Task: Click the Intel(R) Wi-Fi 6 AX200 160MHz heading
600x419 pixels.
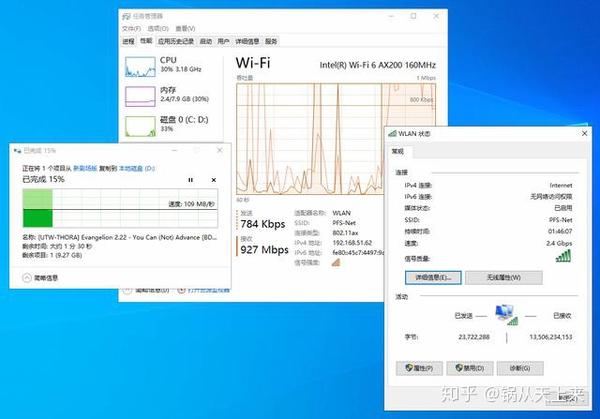Action: [378, 65]
